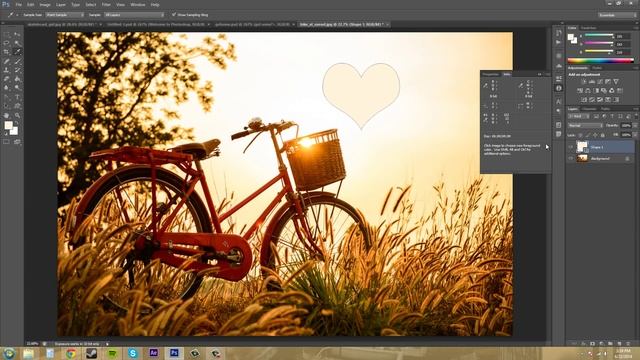Image resolution: width=640 pixels, height=360 pixels.
Task: Open the Sample All Layers dropdown
Action: (x=134, y=15)
